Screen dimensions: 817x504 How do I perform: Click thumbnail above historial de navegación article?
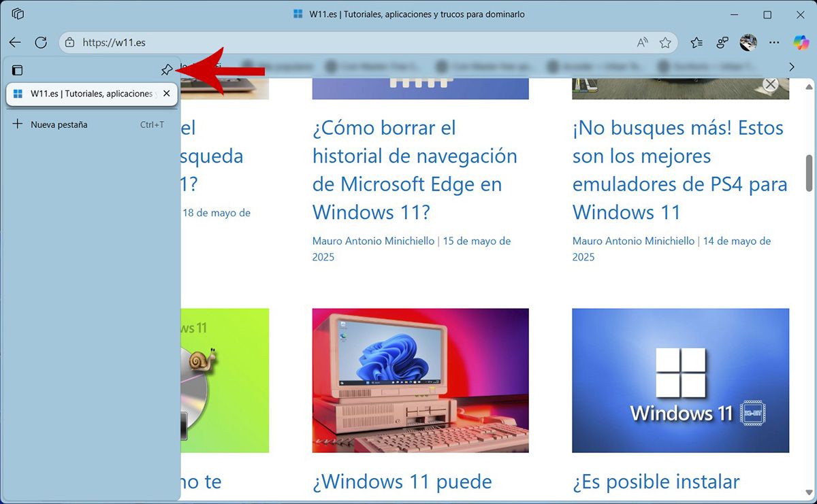[x=420, y=88]
